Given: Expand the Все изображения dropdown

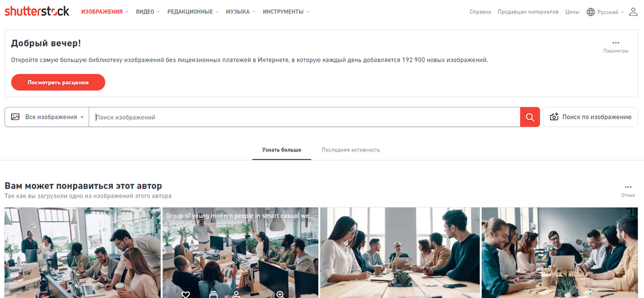Looking at the screenshot, I should coord(47,117).
